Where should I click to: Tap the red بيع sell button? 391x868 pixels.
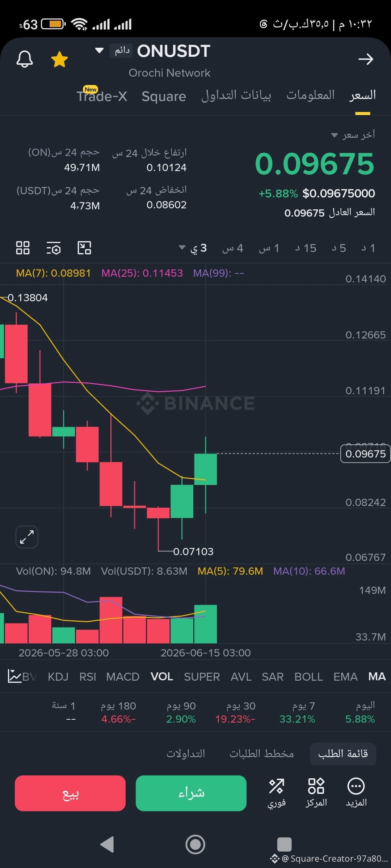pyautogui.click(x=70, y=793)
